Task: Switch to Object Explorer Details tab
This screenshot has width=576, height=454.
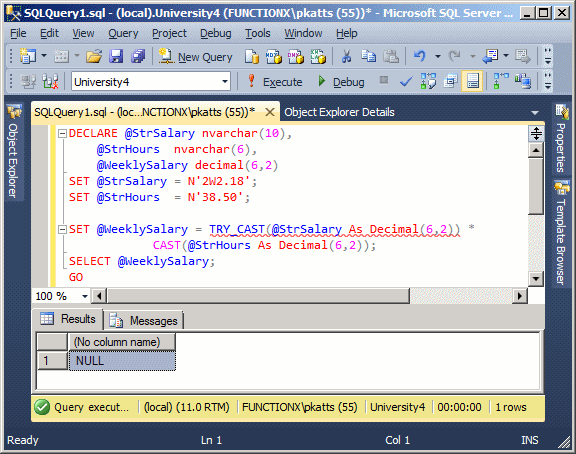Action: click(x=339, y=112)
